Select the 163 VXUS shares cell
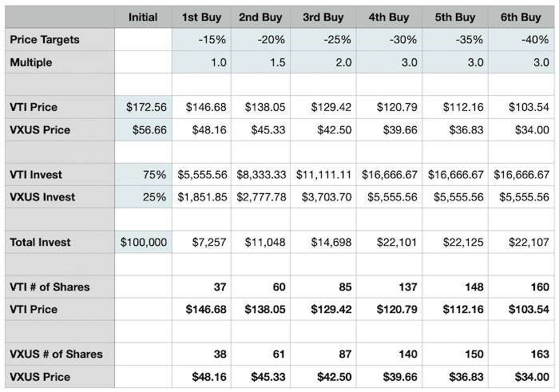Screen dimensions: 559x392 coord(521,354)
